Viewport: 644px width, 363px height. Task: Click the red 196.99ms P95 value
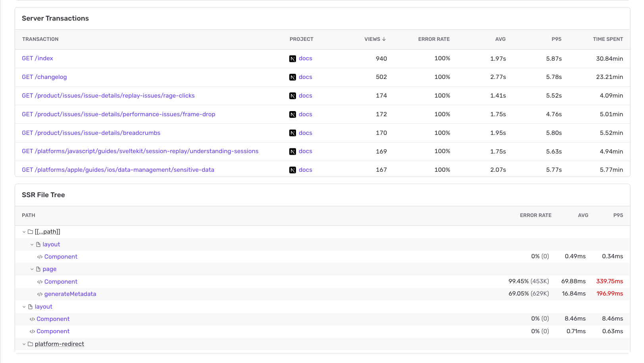coord(609,294)
